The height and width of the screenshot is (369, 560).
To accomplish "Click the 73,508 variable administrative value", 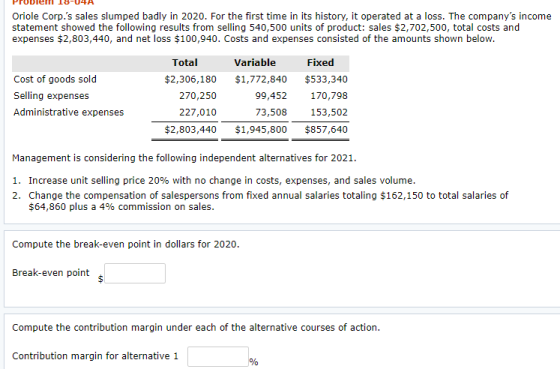I will (271, 112).
